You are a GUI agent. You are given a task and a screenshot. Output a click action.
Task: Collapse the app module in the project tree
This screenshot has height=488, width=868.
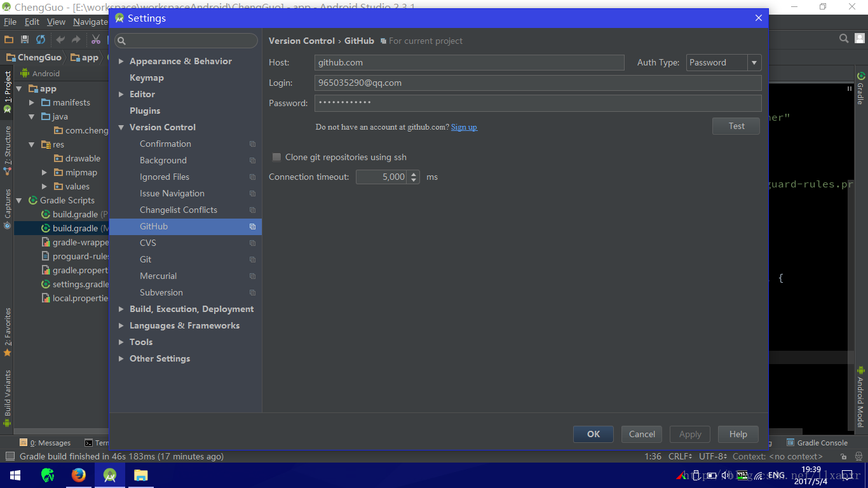[x=19, y=89]
